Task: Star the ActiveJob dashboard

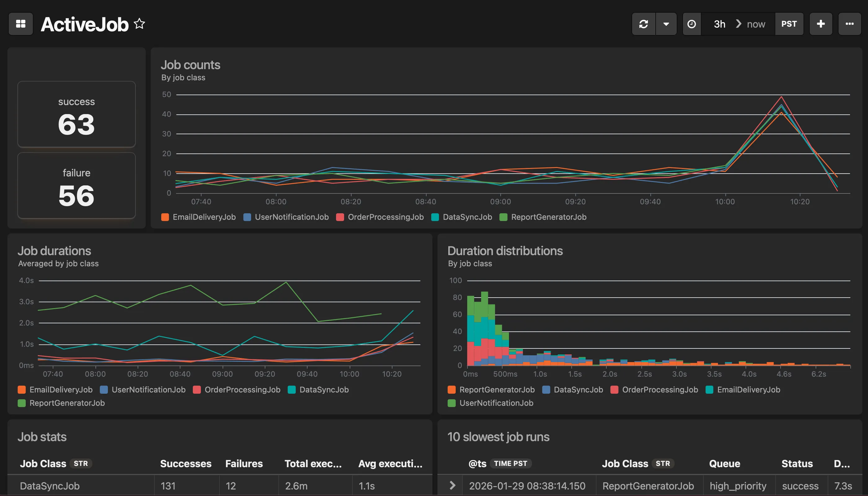Action: point(140,24)
